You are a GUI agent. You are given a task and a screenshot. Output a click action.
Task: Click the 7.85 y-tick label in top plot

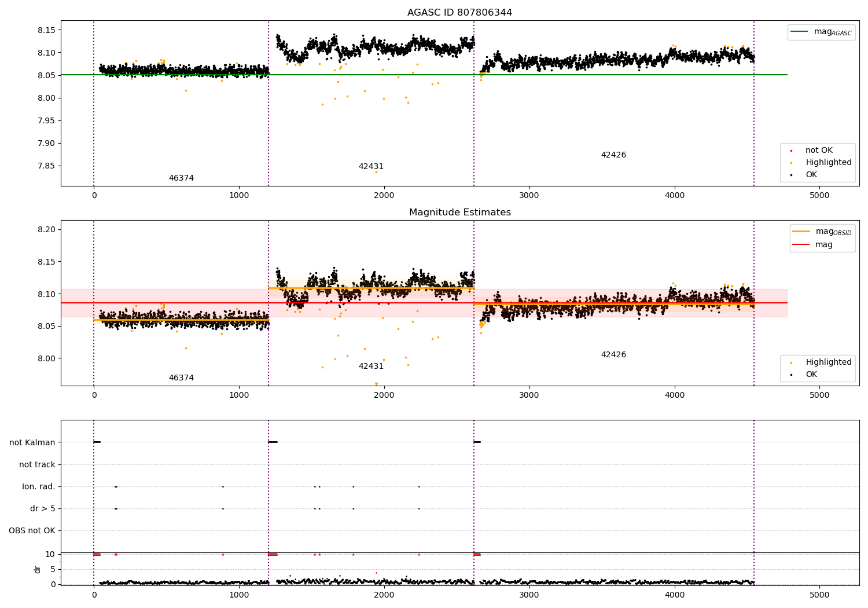click(x=45, y=166)
